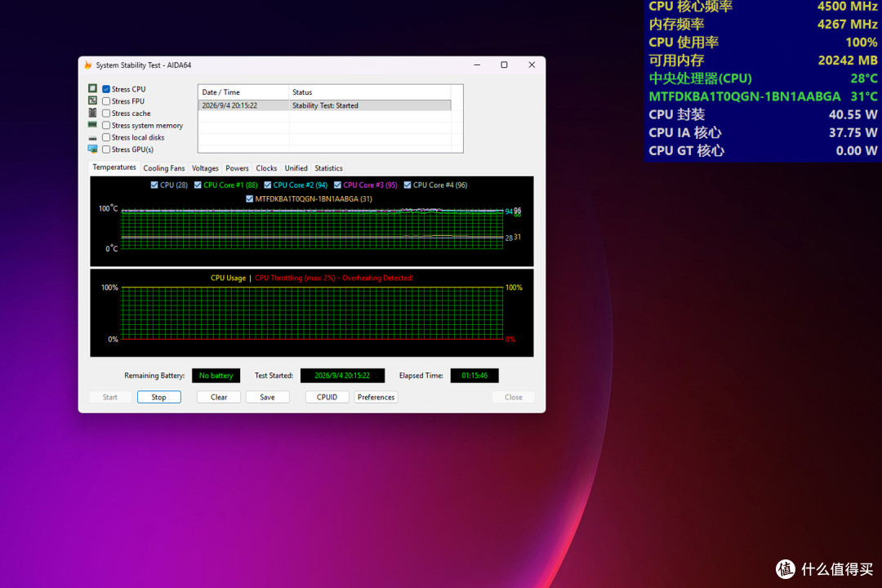Screen dimensions: 882x588
Task: Click the Clear button
Action: click(219, 397)
